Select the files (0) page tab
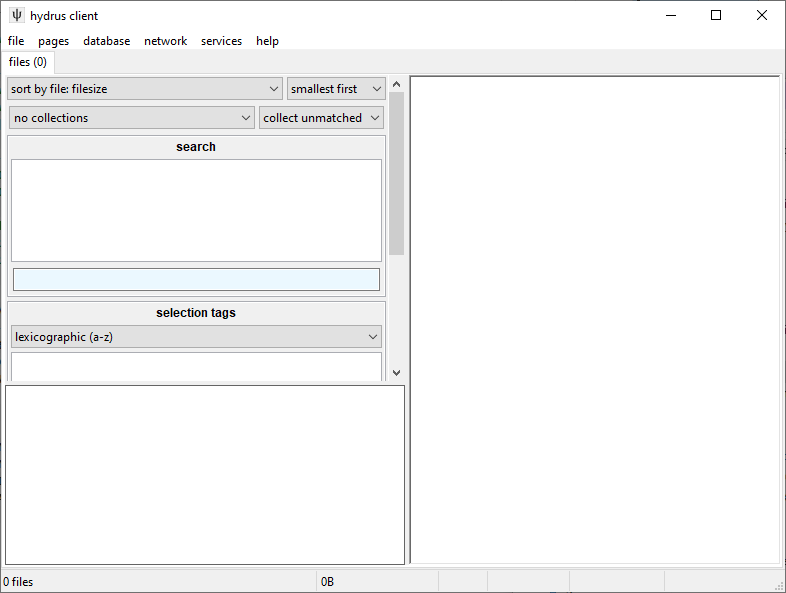The height and width of the screenshot is (593, 786). (28, 62)
